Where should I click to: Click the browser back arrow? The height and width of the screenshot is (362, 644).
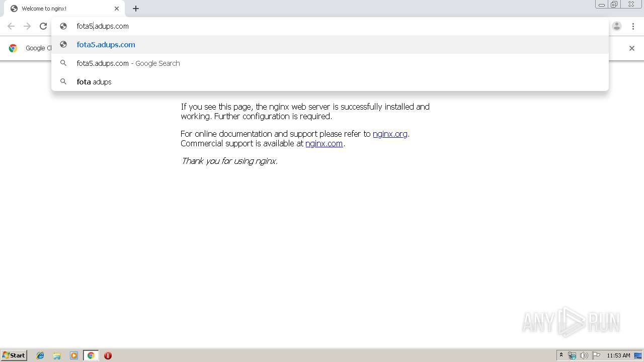11,26
